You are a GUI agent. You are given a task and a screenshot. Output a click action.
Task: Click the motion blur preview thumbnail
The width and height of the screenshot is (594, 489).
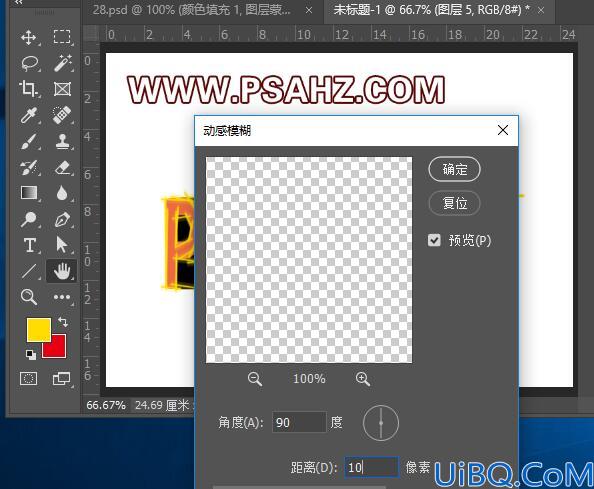coord(309,260)
